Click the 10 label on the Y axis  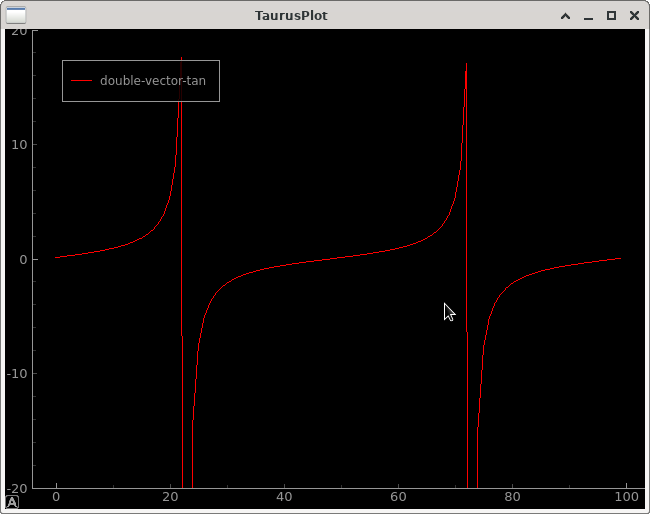tap(18, 145)
